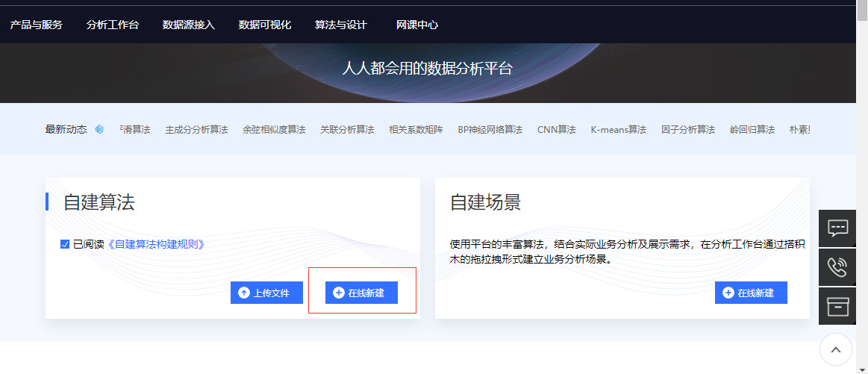Image resolution: width=868 pixels, height=374 pixels.
Task: Click the back-to-top arrow button
Action: 835,349
